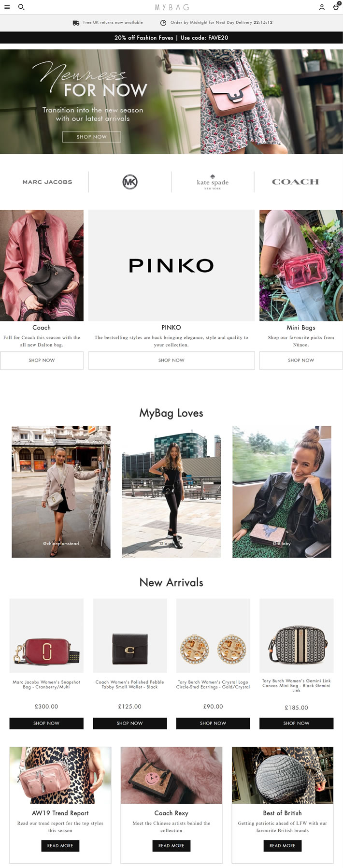Open the hamburger menu icon
Image resolution: width=343 pixels, height=868 pixels.
(x=7, y=7)
